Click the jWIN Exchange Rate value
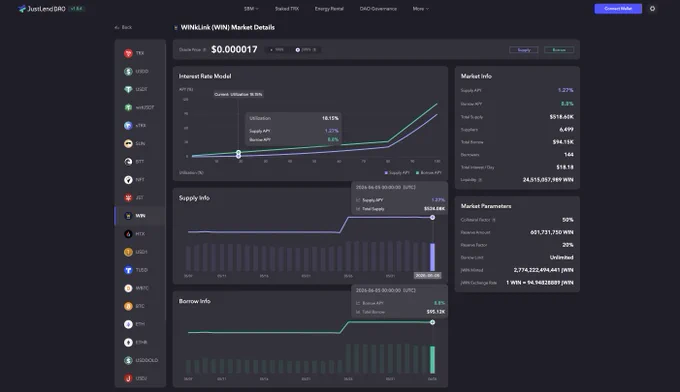The image size is (680, 392). [539, 283]
